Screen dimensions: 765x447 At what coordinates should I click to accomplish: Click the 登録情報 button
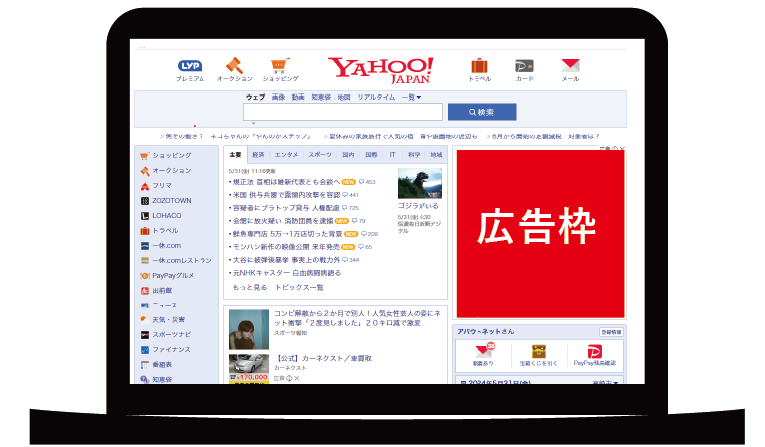tap(611, 332)
